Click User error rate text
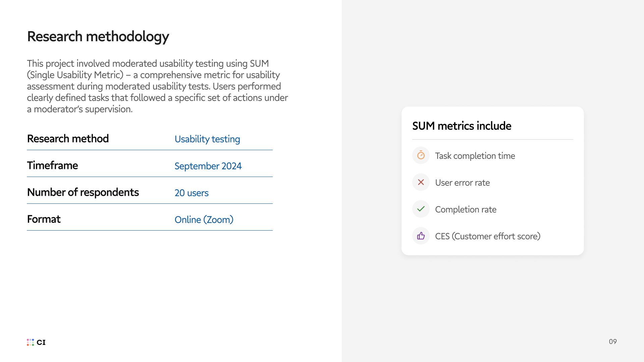 [x=462, y=183]
